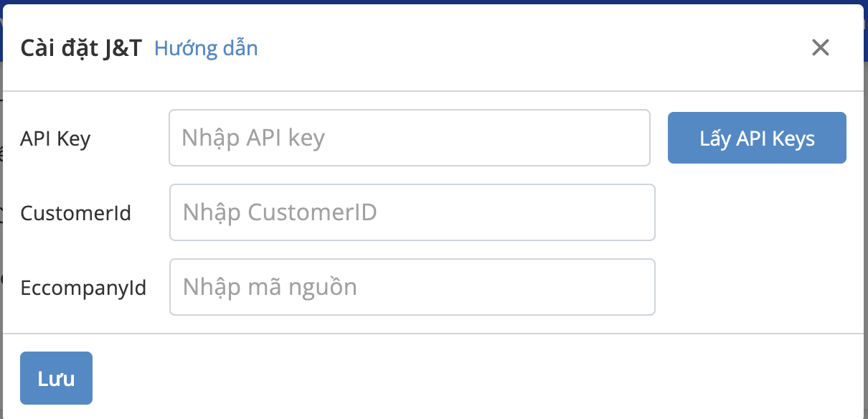868x419 pixels.
Task: Click the EccompanyId field label
Action: pos(83,288)
